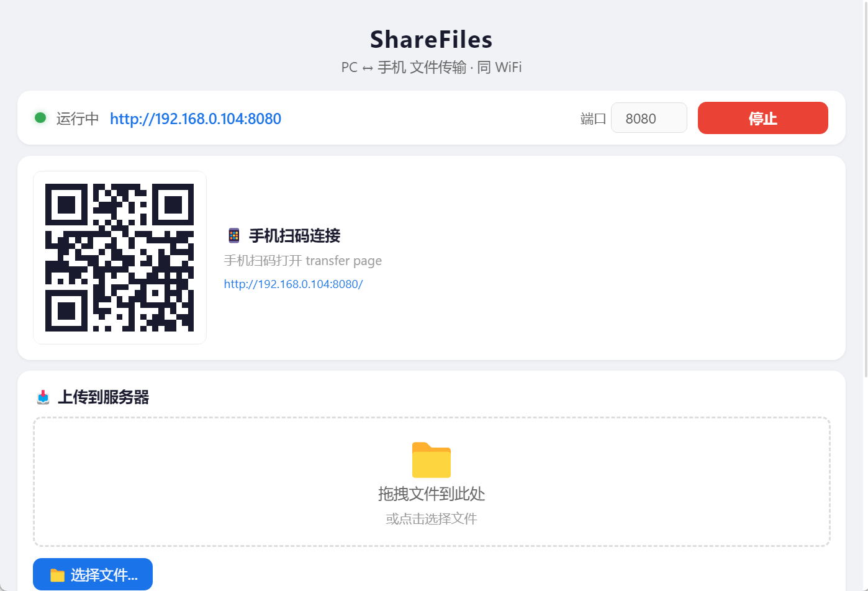The height and width of the screenshot is (591, 868).
Task: Click the upload tray icon beside 上传到服务器
Action: point(43,397)
